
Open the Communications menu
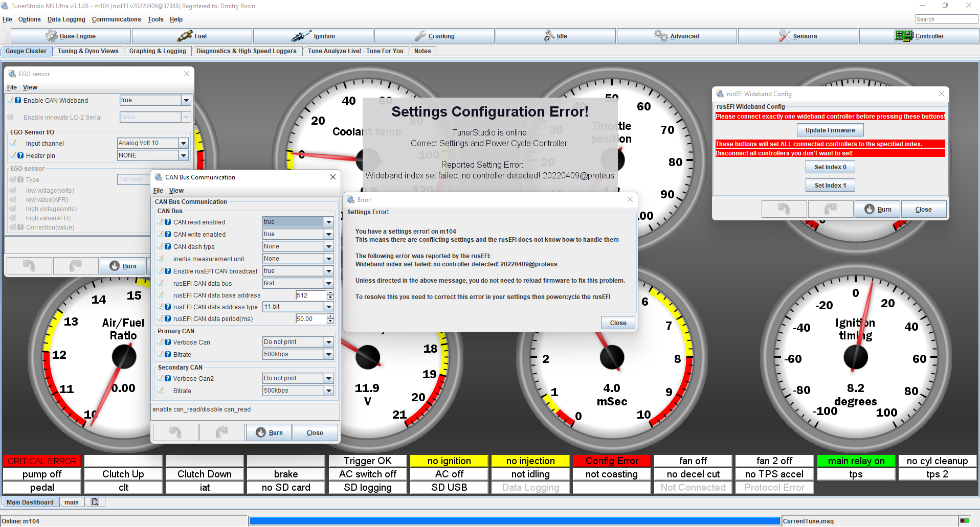116,19
